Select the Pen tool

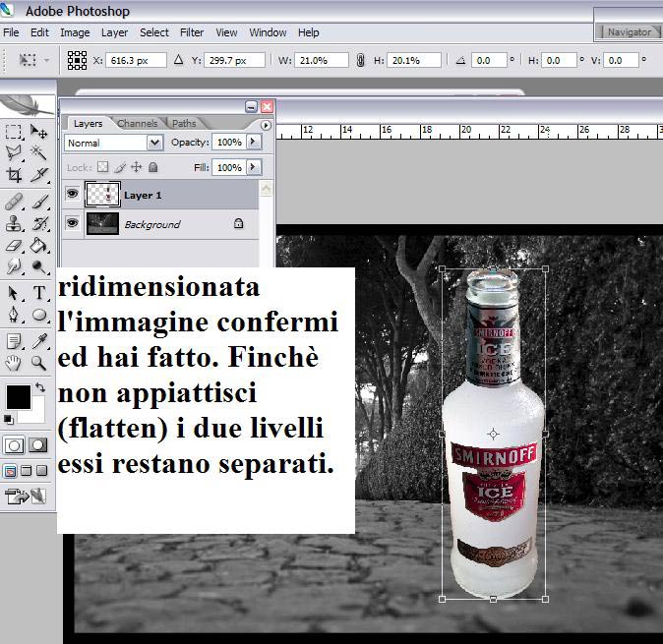click(x=13, y=315)
